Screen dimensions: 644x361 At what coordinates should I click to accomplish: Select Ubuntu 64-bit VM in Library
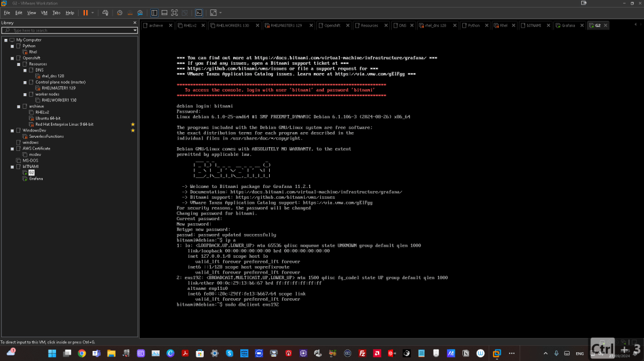(48, 118)
